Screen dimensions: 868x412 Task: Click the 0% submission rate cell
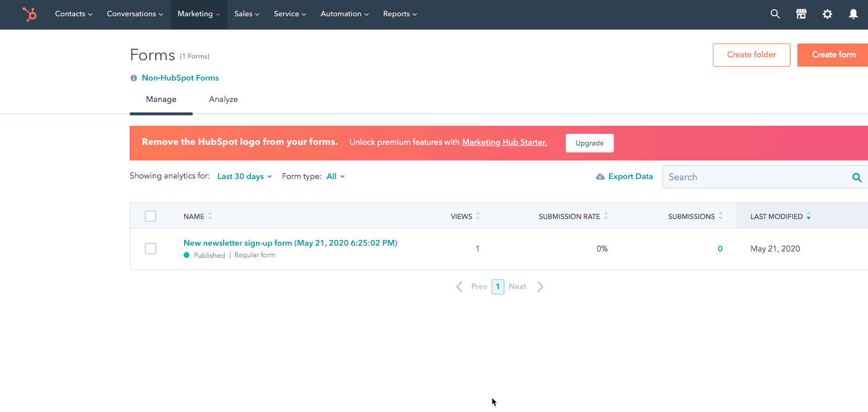[x=602, y=249]
